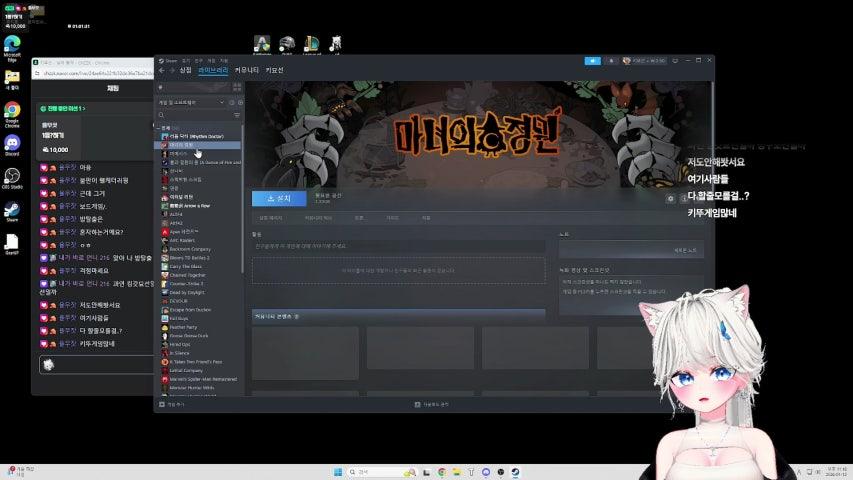Viewport: 853px width, 480px height.
Task: Open Steam notifications bell icon
Action: click(x=612, y=60)
